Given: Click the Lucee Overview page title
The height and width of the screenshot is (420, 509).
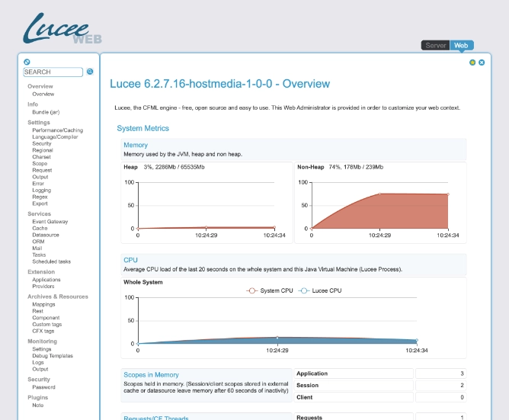Looking at the screenshot, I should pyautogui.click(x=219, y=84).
